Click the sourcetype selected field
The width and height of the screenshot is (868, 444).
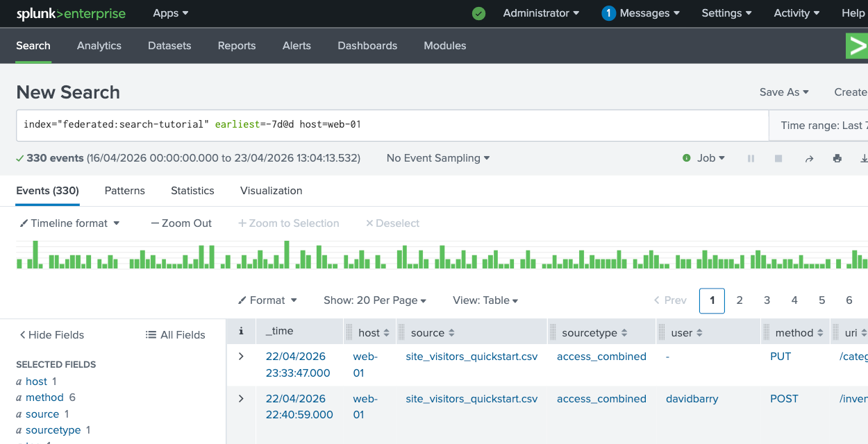point(53,430)
